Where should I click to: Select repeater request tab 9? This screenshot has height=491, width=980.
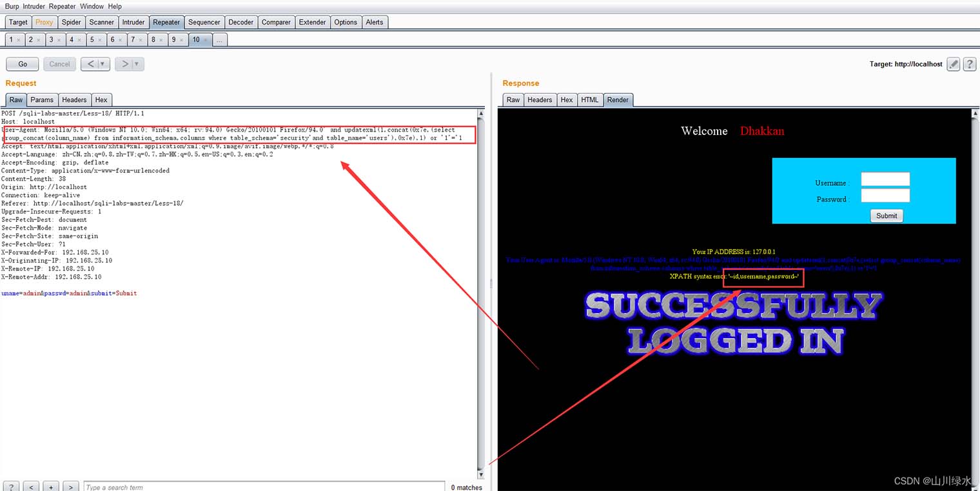177,40
